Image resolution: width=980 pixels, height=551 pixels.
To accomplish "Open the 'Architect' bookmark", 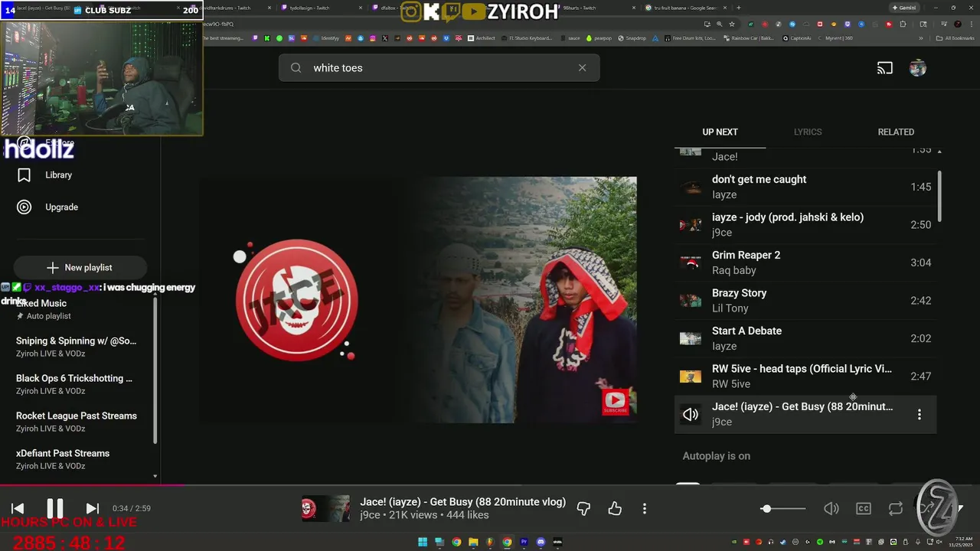I will [x=482, y=37].
